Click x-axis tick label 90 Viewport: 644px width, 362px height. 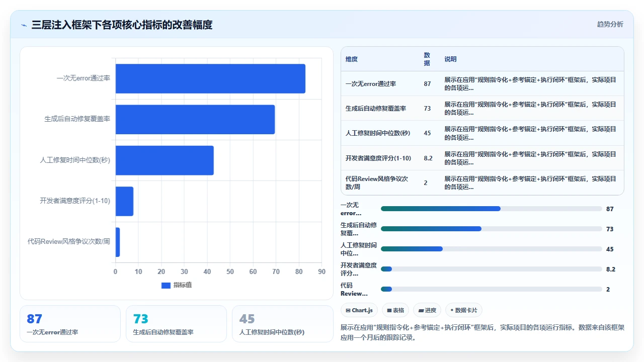point(321,271)
